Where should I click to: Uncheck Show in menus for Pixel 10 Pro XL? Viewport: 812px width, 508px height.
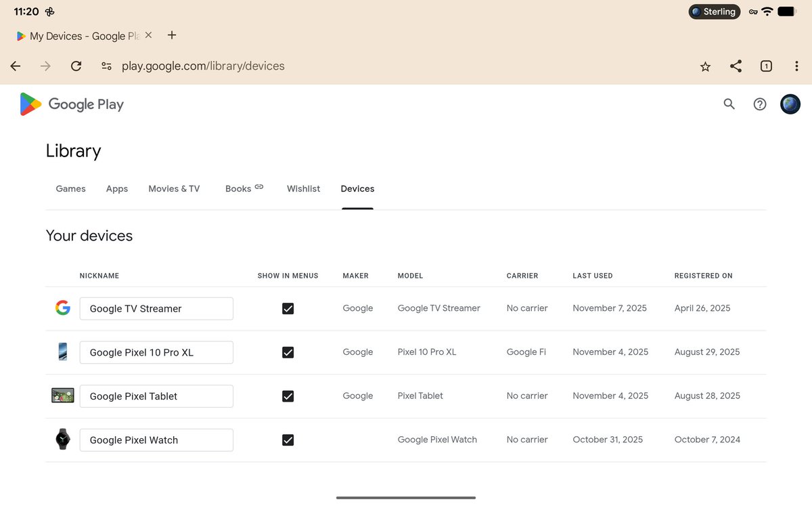[x=288, y=352]
